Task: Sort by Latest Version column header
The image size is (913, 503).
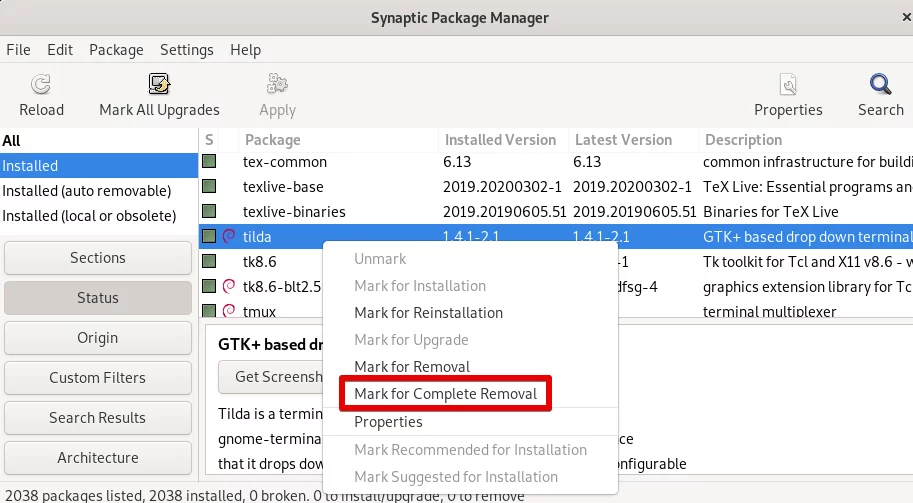Action: (633, 140)
